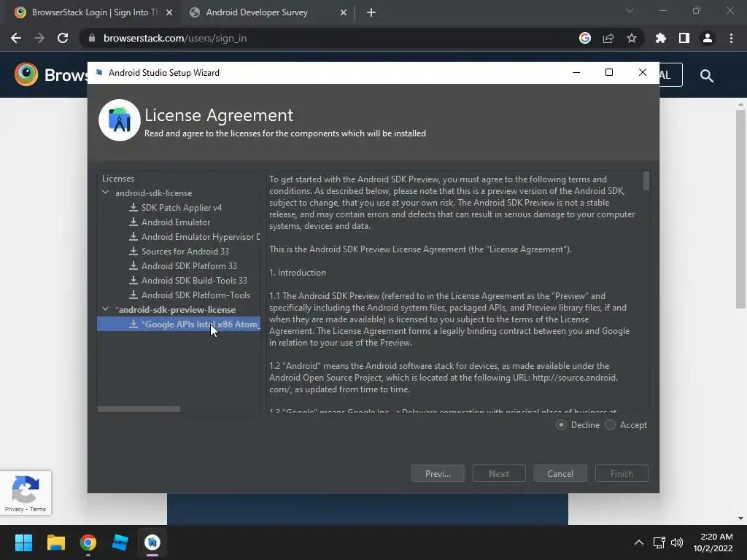Minimize the Android Studio Setup Wizard

tap(576, 72)
